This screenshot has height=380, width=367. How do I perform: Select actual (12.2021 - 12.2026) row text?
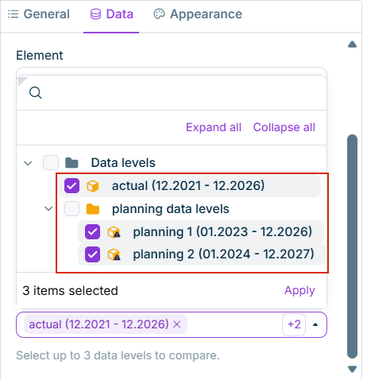(x=188, y=186)
